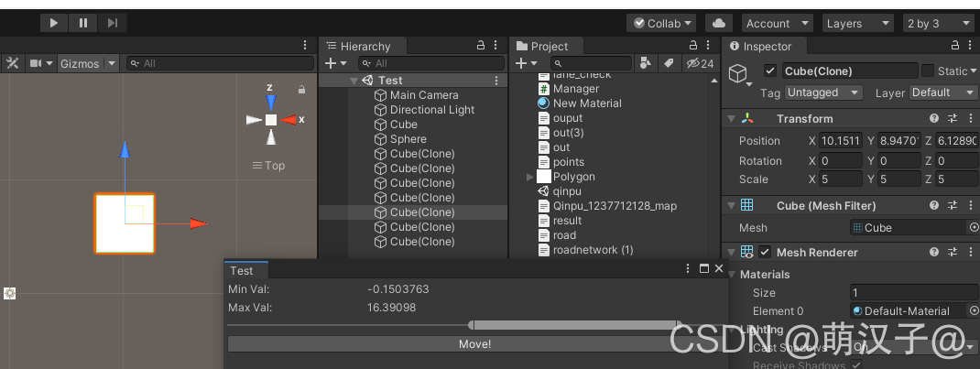980x369 pixels.
Task: Click the Search by Label tag icon
Action: 668,63
